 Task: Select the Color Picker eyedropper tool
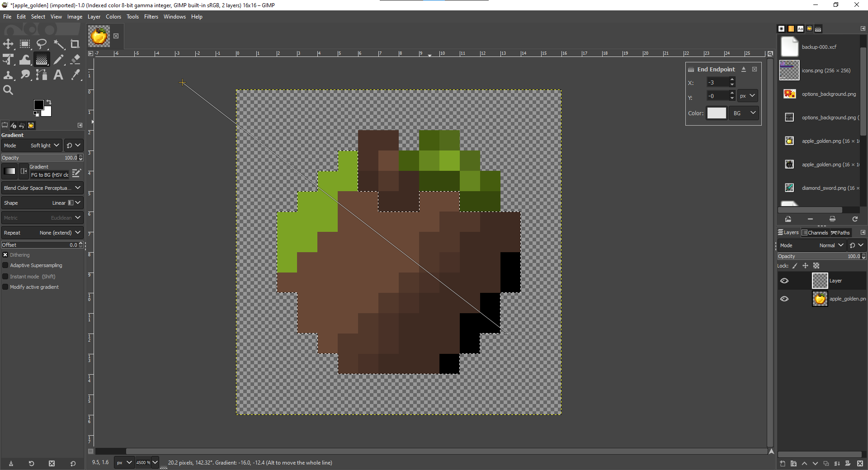[x=75, y=75]
